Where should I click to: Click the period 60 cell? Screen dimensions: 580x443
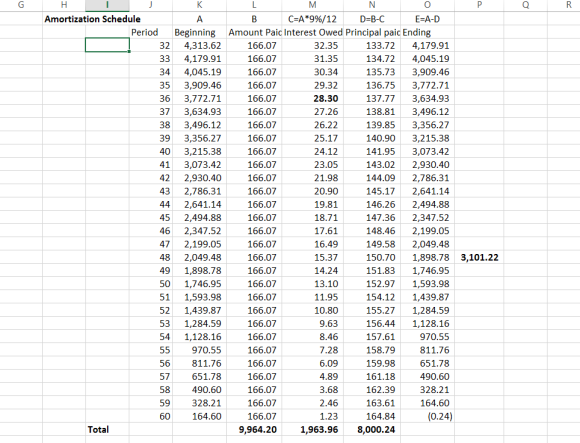[151, 416]
